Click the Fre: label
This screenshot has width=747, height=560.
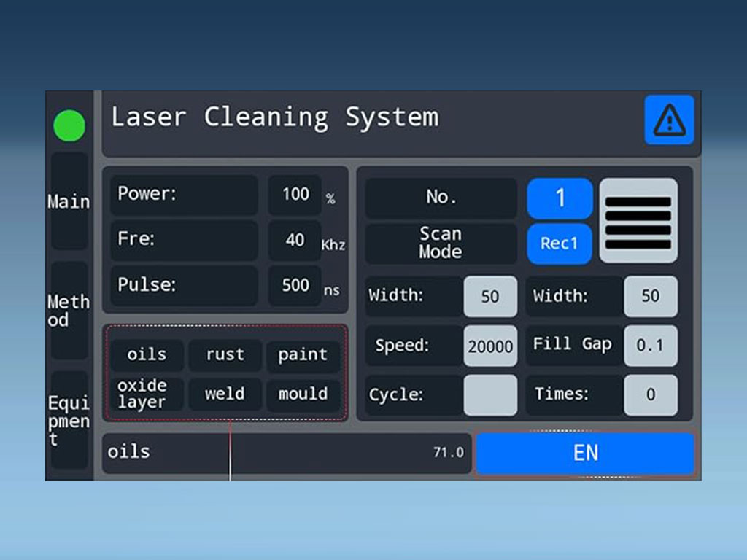tap(136, 238)
